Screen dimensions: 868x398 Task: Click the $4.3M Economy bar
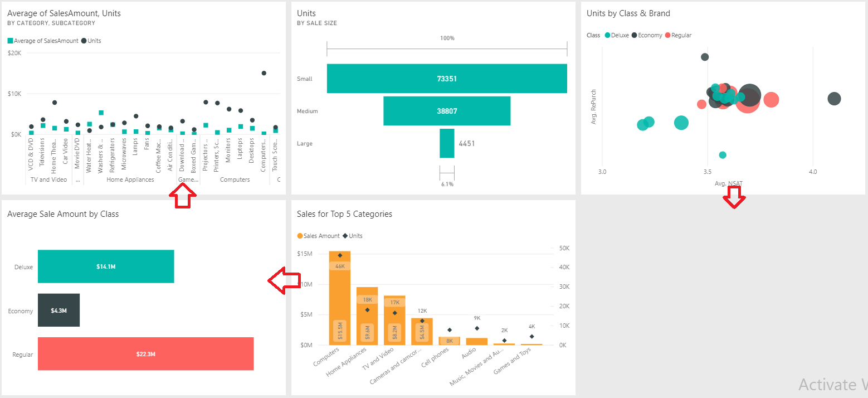(58, 310)
